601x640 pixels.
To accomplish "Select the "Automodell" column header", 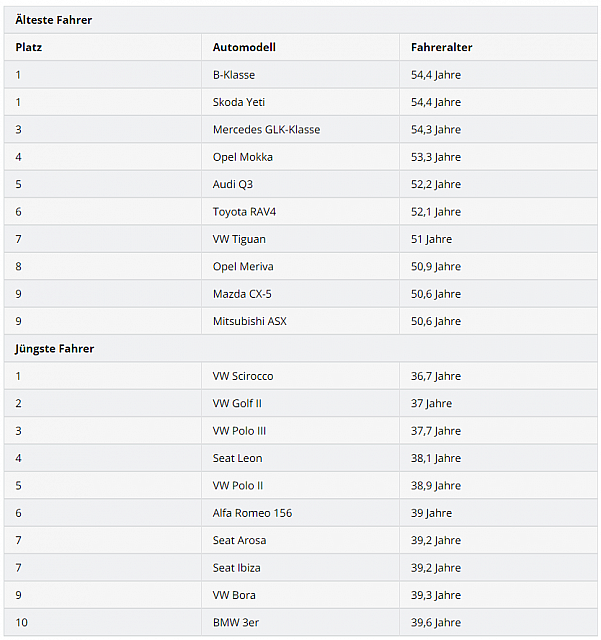I will (244, 47).
